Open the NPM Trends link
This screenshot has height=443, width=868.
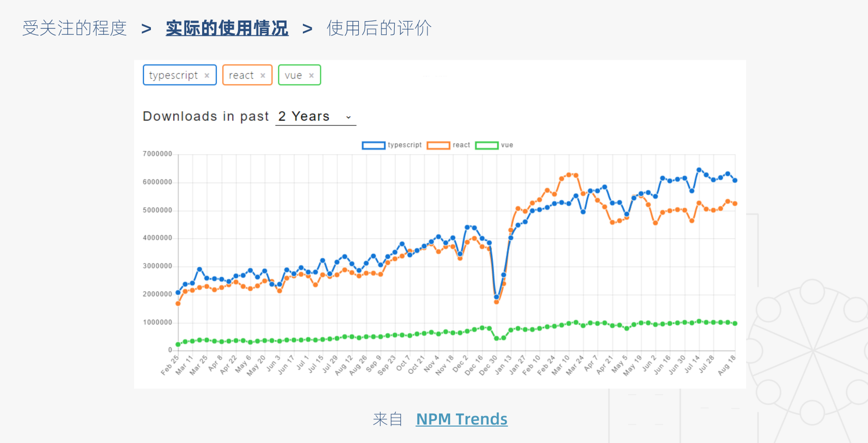(462, 419)
